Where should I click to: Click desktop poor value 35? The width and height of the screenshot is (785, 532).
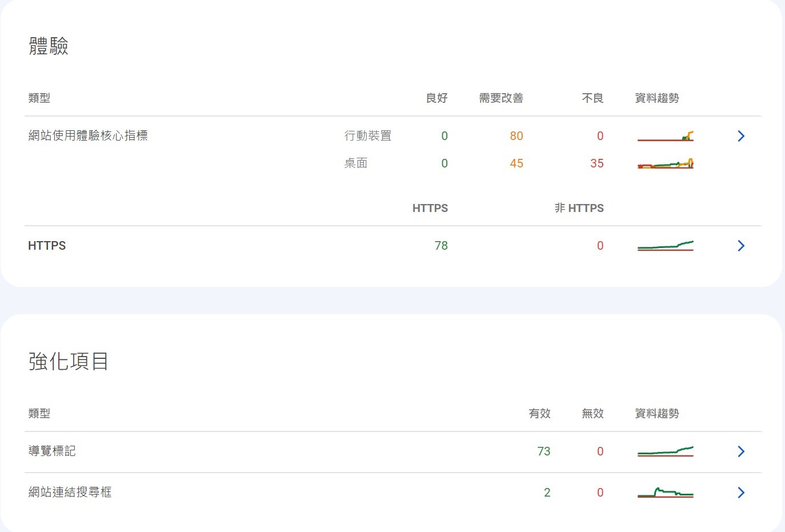coord(597,163)
